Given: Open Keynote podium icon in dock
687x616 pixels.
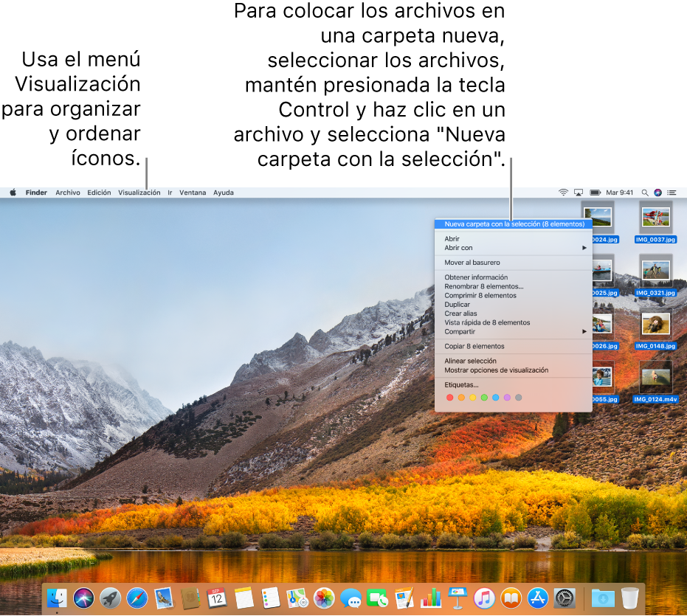Looking at the screenshot, I should (x=458, y=598).
